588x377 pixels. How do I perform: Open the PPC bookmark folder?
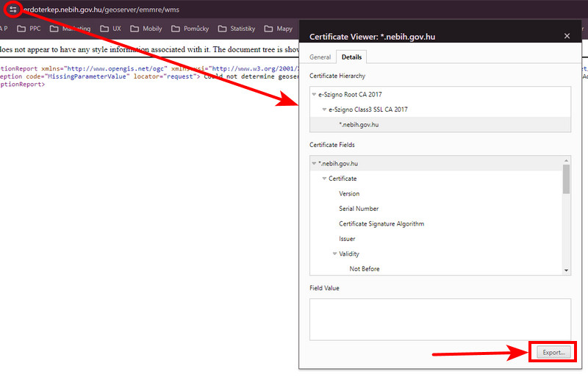(29, 29)
